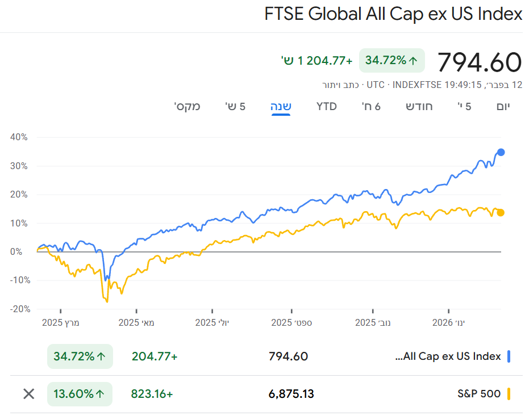
Task: Click the yellow swatch beside S&P 500
Action: click(x=510, y=394)
